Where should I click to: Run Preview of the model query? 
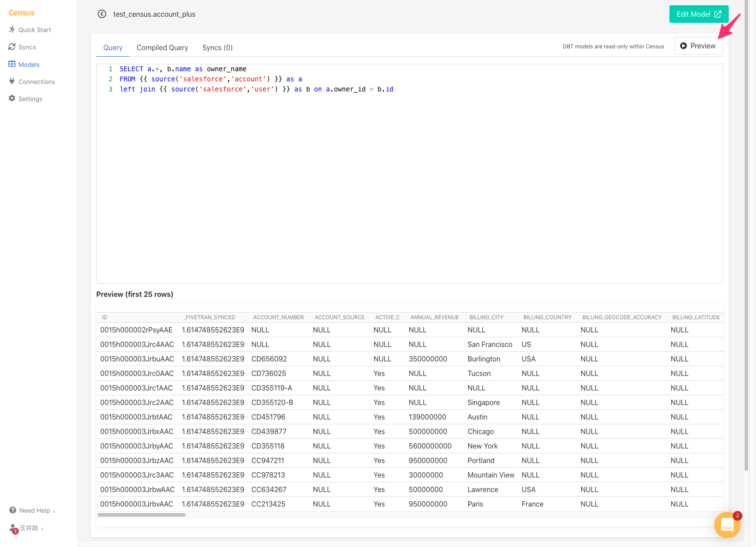[698, 45]
